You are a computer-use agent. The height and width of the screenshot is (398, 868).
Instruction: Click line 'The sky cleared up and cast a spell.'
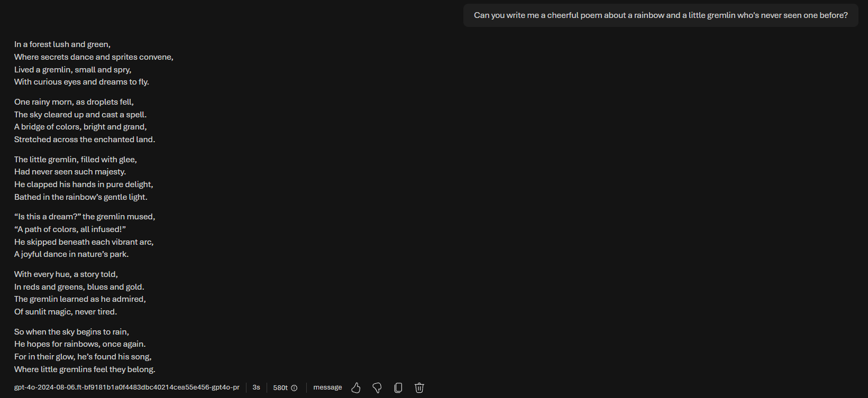pos(80,115)
